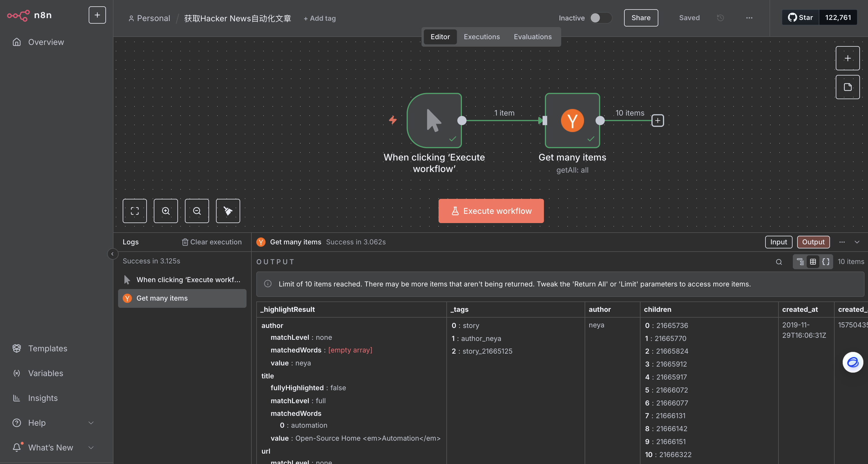Click Clear execution in Logs
This screenshot has width=868, height=464.
(212, 242)
